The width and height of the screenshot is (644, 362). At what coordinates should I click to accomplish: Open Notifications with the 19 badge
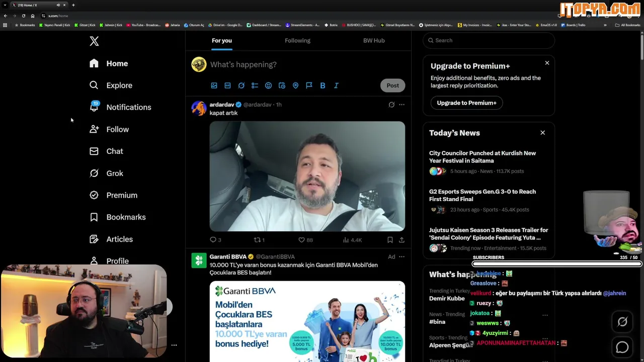point(120,107)
